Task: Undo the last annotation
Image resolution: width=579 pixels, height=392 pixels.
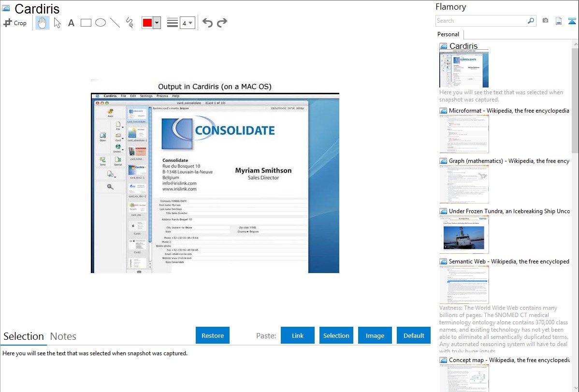Action: [207, 23]
